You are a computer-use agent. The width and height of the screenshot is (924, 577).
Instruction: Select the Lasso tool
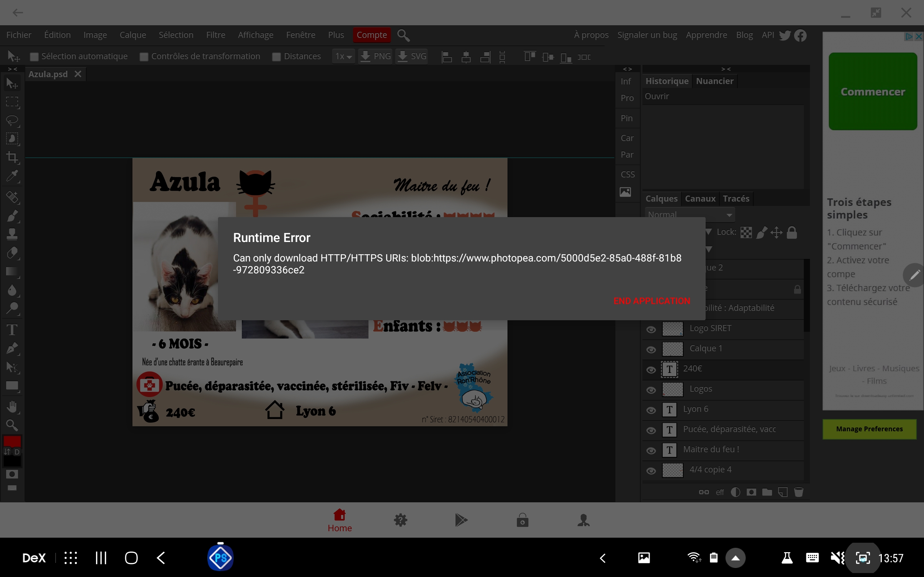pyautogui.click(x=12, y=120)
